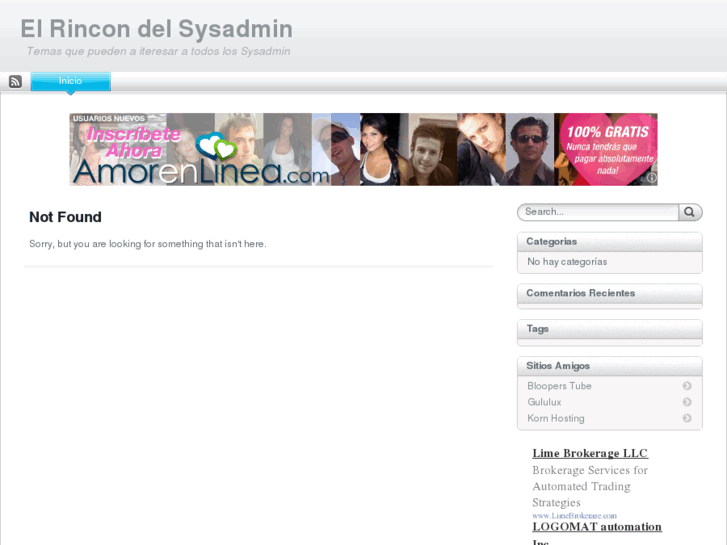Viewport: 727px width, 545px height.
Task: Click the Not Found heading
Action: tap(65, 217)
